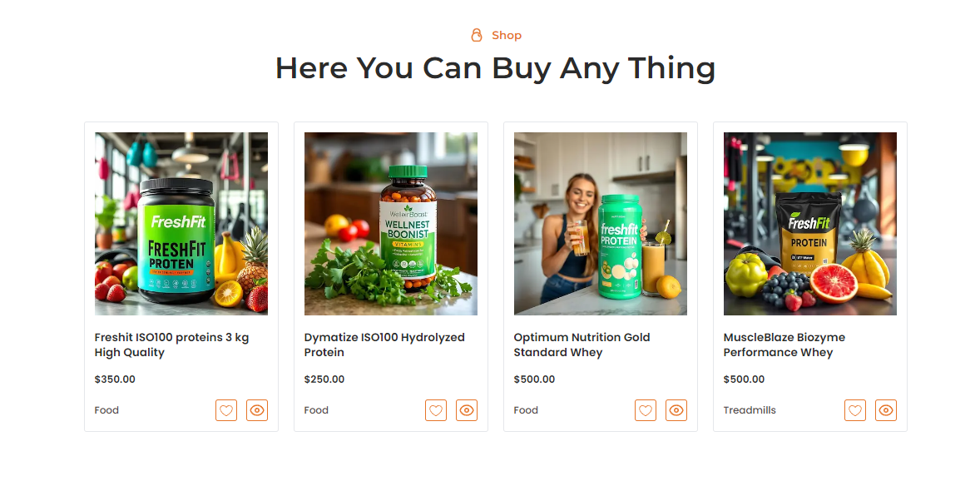Add Freshit ISO100 proteins to wishlist
This screenshot has height=481, width=980.
pyautogui.click(x=226, y=410)
